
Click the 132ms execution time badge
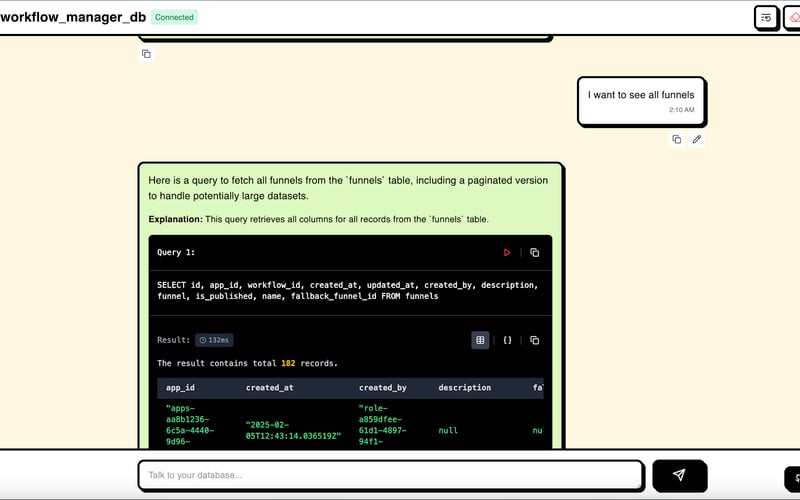point(214,340)
